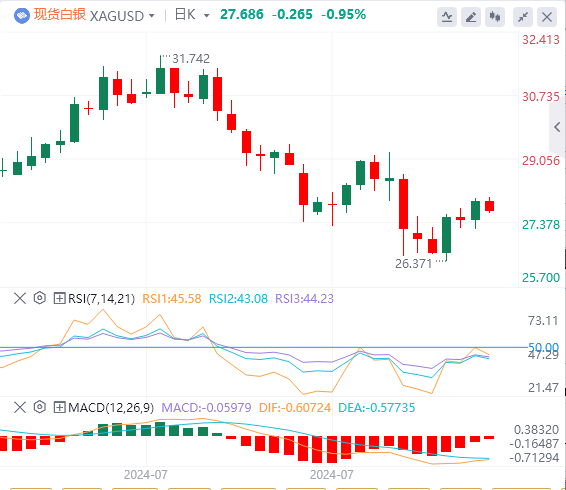Click the RSI2:43.08 value
This screenshot has height=490, width=566.
(x=238, y=299)
